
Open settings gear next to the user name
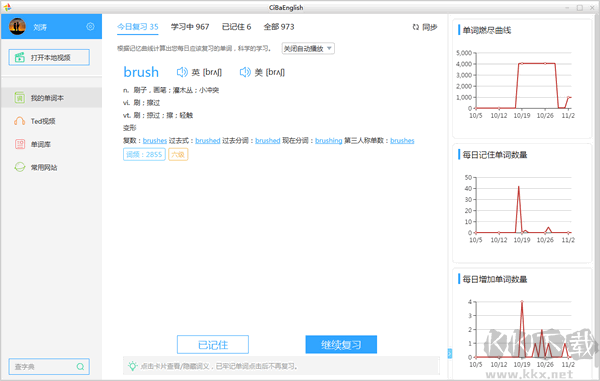pyautogui.click(x=90, y=26)
